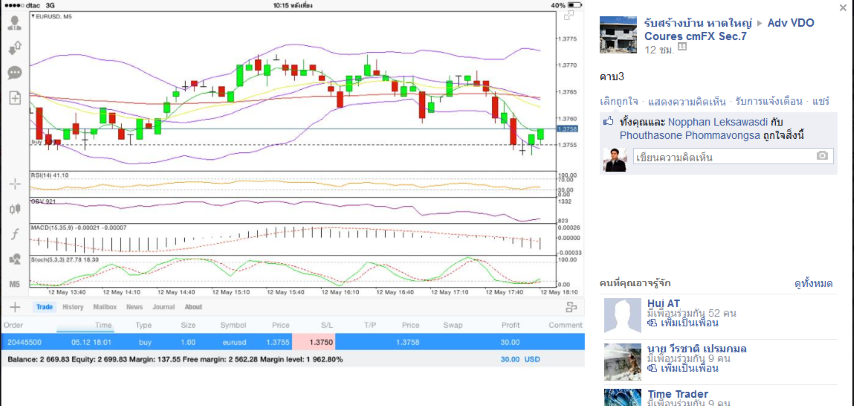Expand the chart with the fullscreen arrows icon

(569, 15)
